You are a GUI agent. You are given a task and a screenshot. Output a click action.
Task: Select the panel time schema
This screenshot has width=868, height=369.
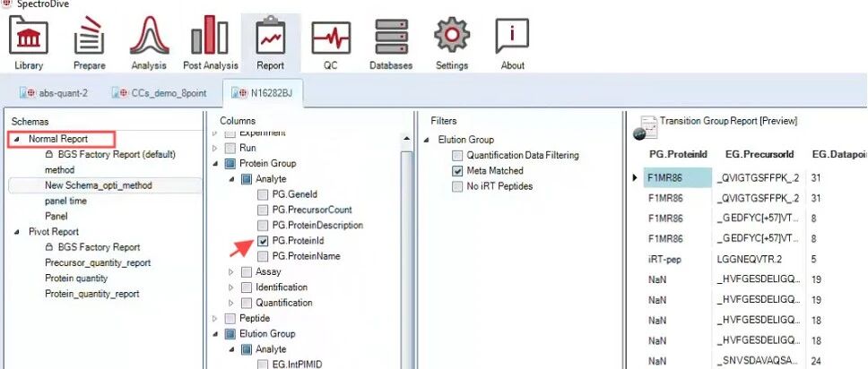coord(65,201)
